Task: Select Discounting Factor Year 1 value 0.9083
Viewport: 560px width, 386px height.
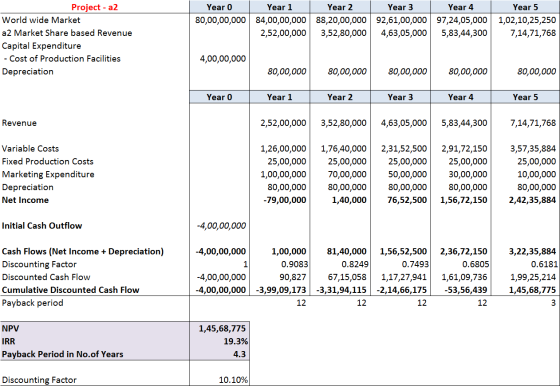Action: pos(295,264)
